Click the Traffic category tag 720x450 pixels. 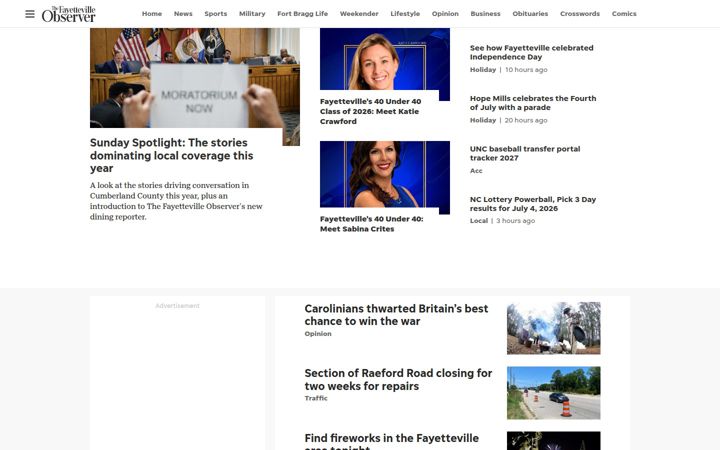tap(316, 398)
